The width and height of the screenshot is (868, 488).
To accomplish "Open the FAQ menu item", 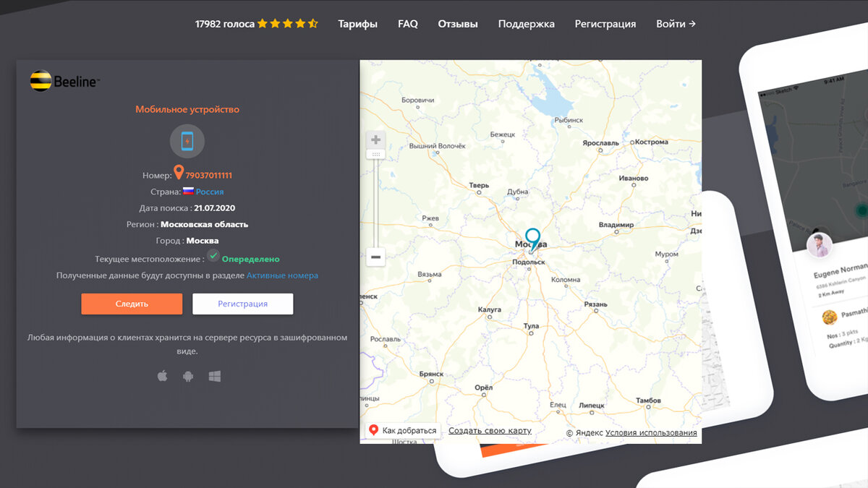I will pos(408,24).
